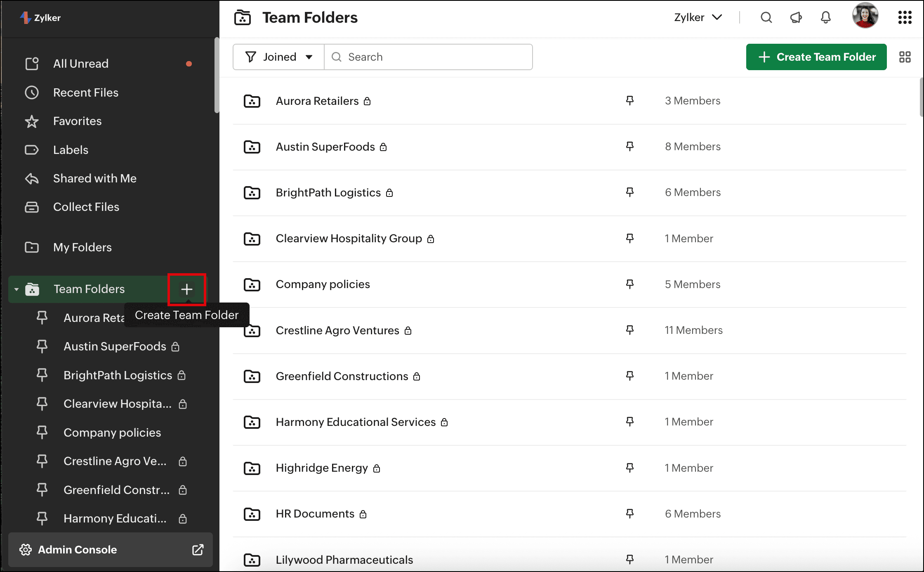The image size is (924, 572).
Task: Toggle pin for Aurora Retailers row
Action: click(629, 101)
